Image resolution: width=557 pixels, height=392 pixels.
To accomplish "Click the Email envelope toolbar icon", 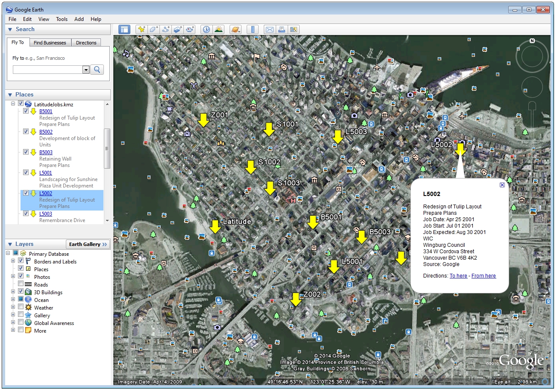I will point(269,29).
